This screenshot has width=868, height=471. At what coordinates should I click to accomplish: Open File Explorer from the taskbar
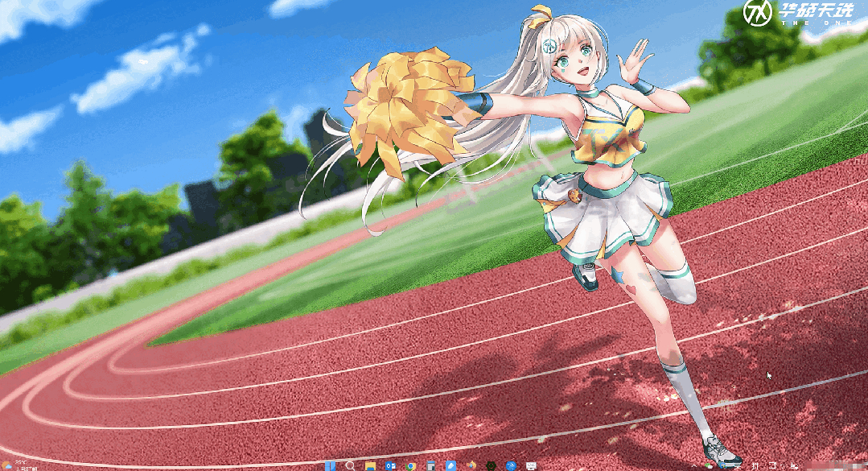[x=370, y=466]
